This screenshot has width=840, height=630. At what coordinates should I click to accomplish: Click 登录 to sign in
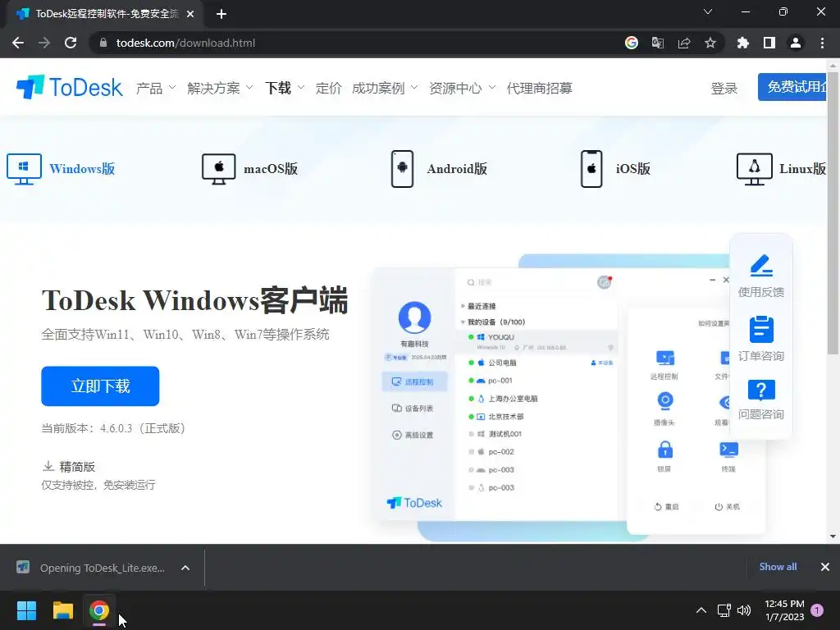point(724,88)
